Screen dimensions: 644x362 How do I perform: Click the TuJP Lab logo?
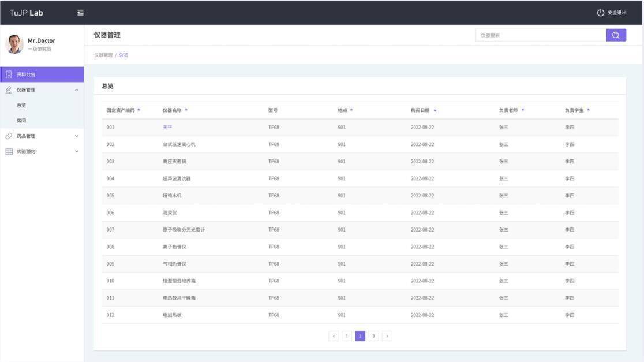coord(27,13)
